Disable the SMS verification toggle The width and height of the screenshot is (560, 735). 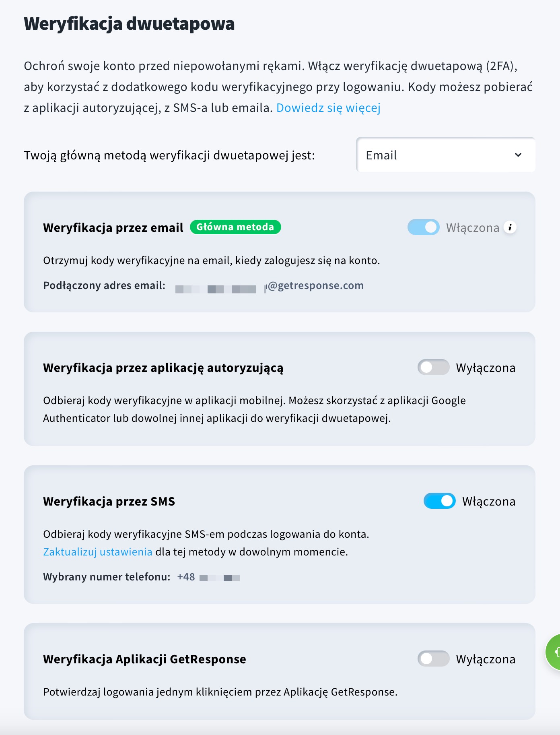point(439,501)
